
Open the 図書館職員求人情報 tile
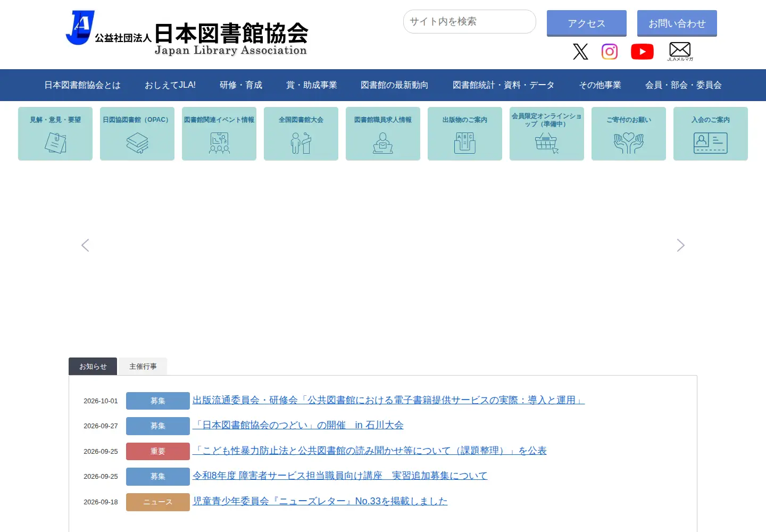point(383,134)
